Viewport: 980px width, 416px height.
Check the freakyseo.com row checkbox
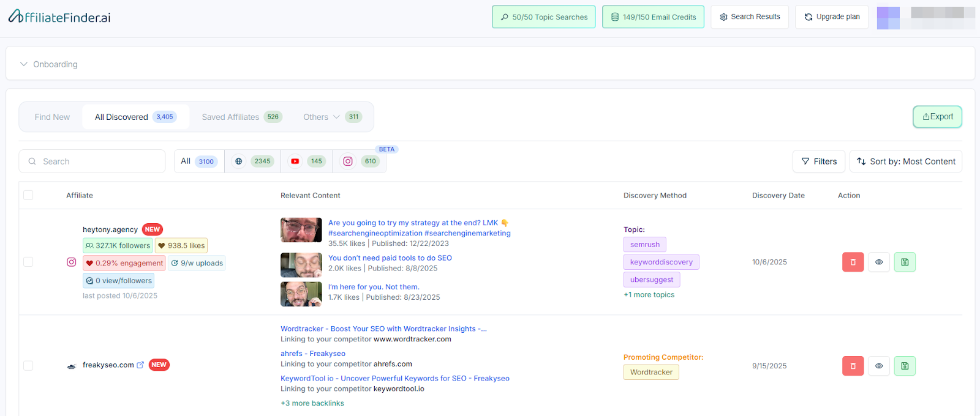pos(28,365)
